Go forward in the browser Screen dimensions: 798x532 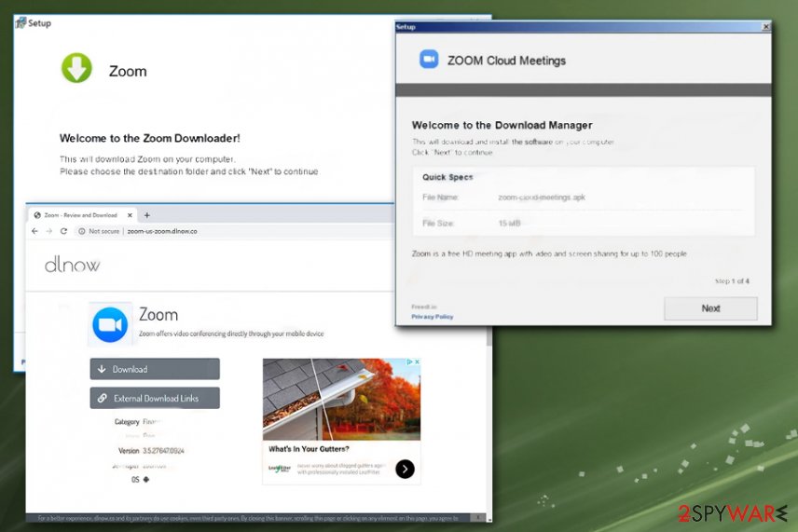pos(48,231)
